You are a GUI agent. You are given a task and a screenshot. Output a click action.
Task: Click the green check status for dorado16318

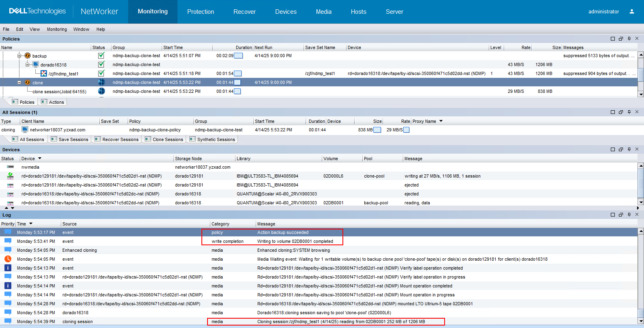coord(101,64)
